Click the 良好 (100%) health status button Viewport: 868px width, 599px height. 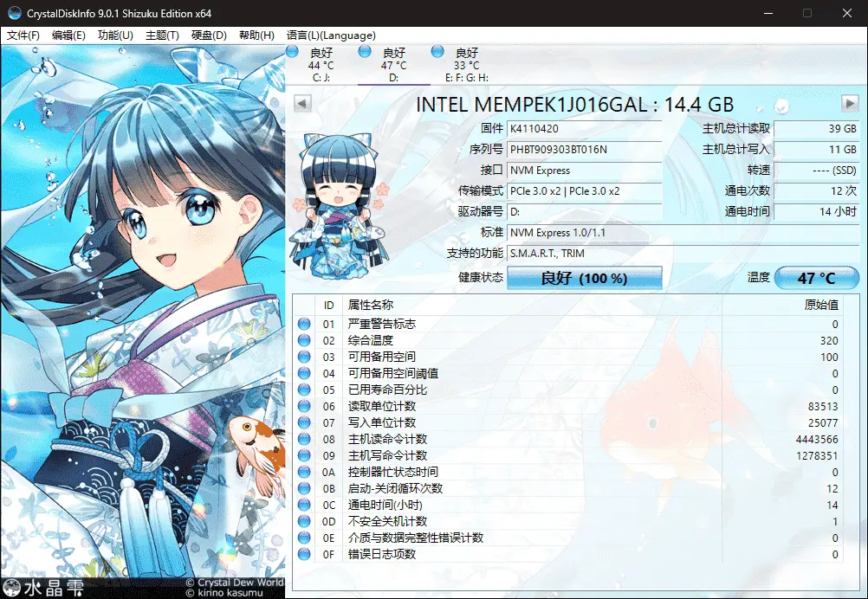coord(584,277)
